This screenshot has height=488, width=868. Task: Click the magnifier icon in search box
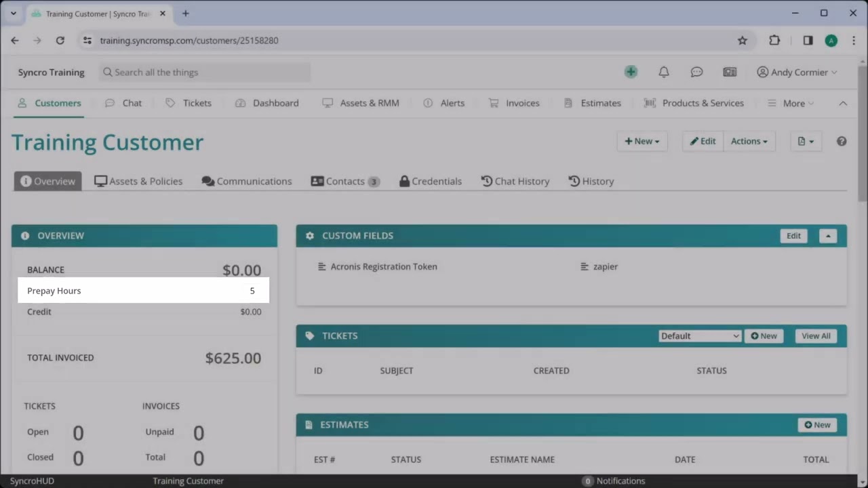pos(107,72)
